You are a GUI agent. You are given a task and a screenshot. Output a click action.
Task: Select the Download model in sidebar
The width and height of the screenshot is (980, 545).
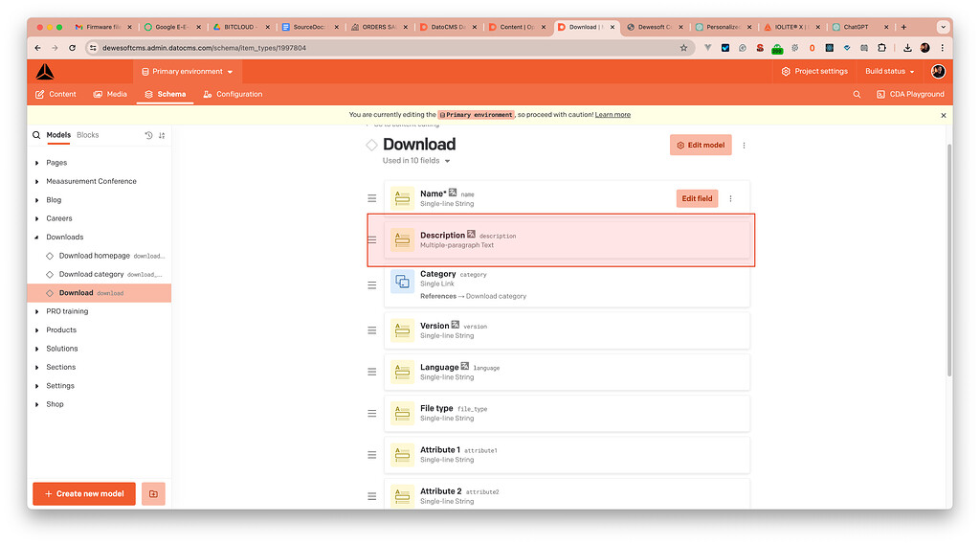100,293
